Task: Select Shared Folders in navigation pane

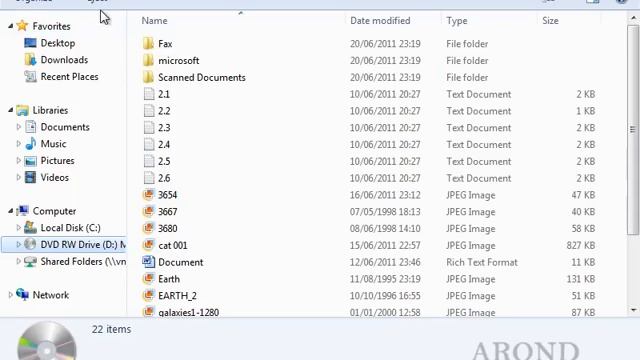Action: [x=83, y=261]
